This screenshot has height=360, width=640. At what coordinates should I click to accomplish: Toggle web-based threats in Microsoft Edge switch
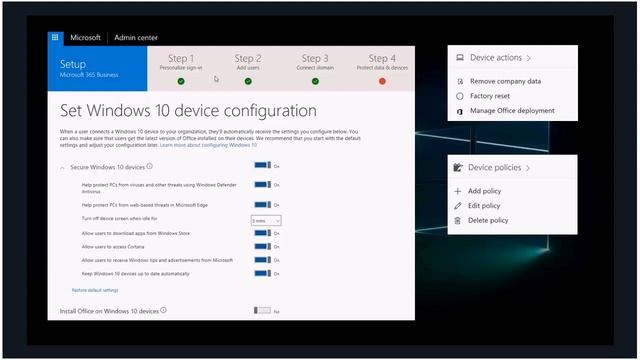tap(262, 204)
